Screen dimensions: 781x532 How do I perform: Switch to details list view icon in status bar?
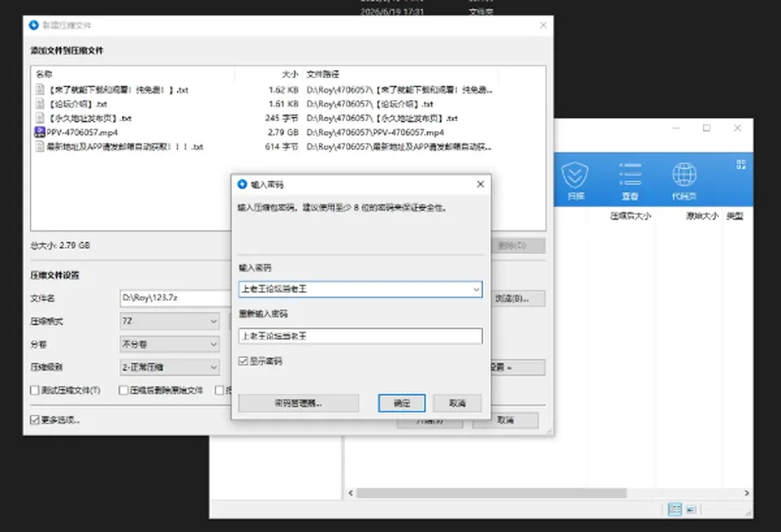tap(674, 509)
